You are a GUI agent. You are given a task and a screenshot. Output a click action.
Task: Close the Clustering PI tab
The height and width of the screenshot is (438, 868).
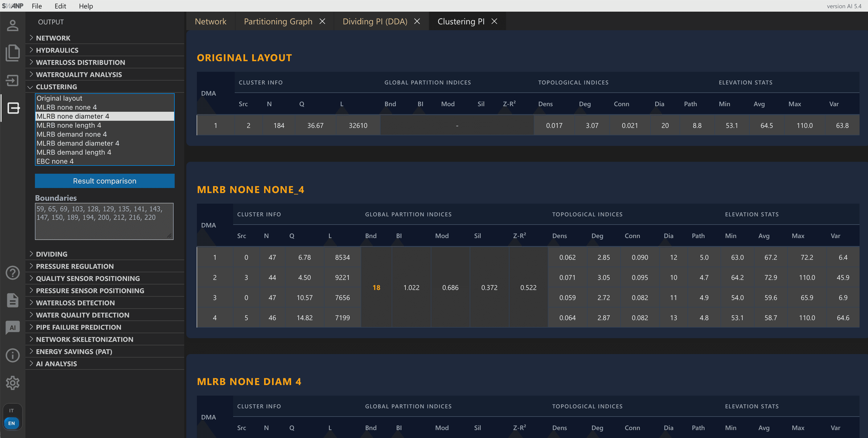pyautogui.click(x=494, y=21)
